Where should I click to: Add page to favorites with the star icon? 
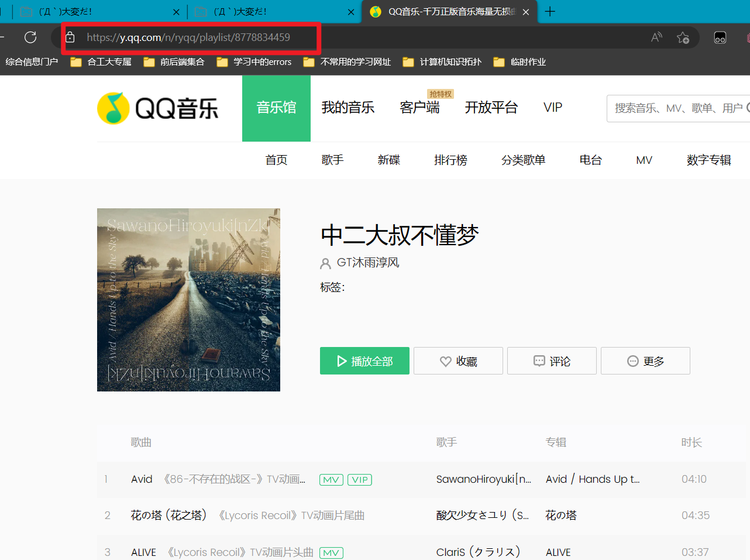point(683,37)
